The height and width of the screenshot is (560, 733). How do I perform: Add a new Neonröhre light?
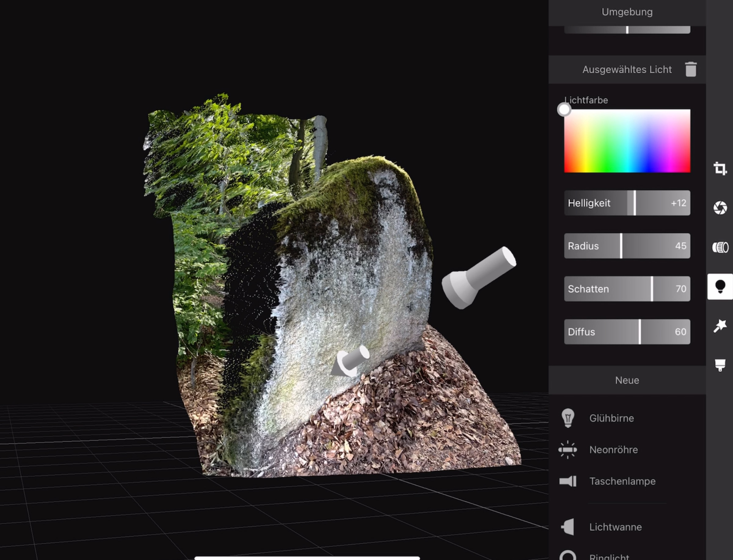pyautogui.click(x=613, y=450)
